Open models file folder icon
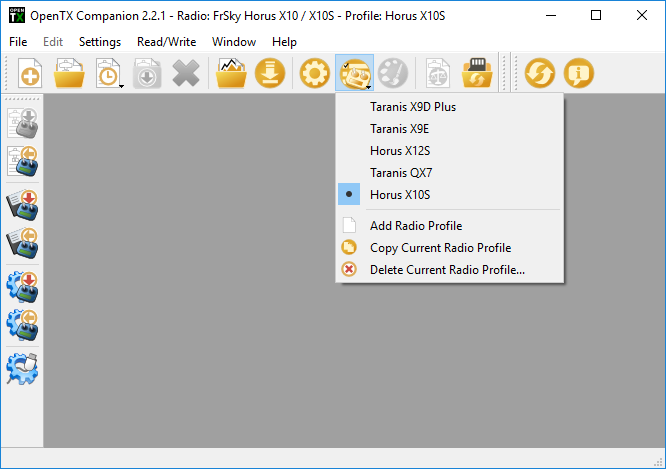Viewport: 666px width, 469px height. coord(69,73)
